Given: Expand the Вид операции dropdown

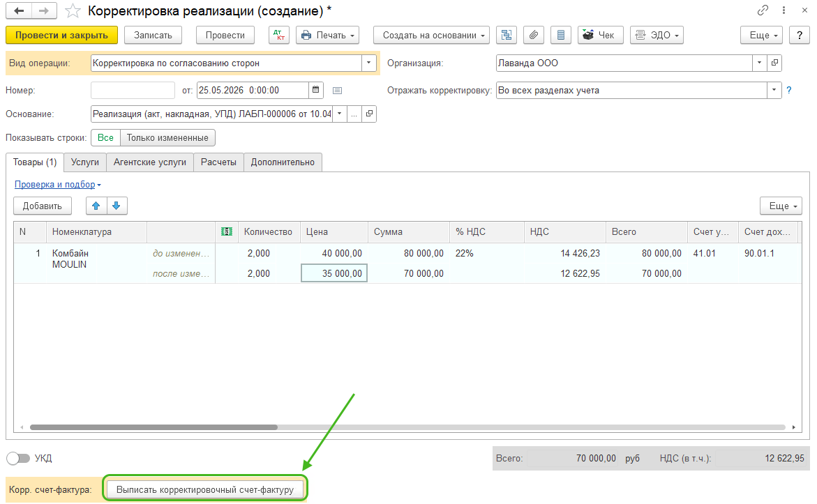Looking at the screenshot, I should tap(368, 63).
